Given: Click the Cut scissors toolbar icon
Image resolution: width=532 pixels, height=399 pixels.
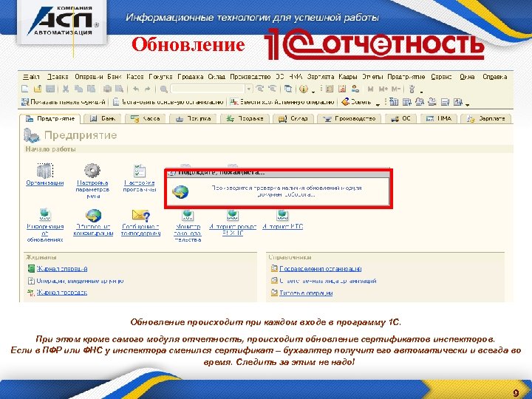Looking at the screenshot, I should 66,89.
